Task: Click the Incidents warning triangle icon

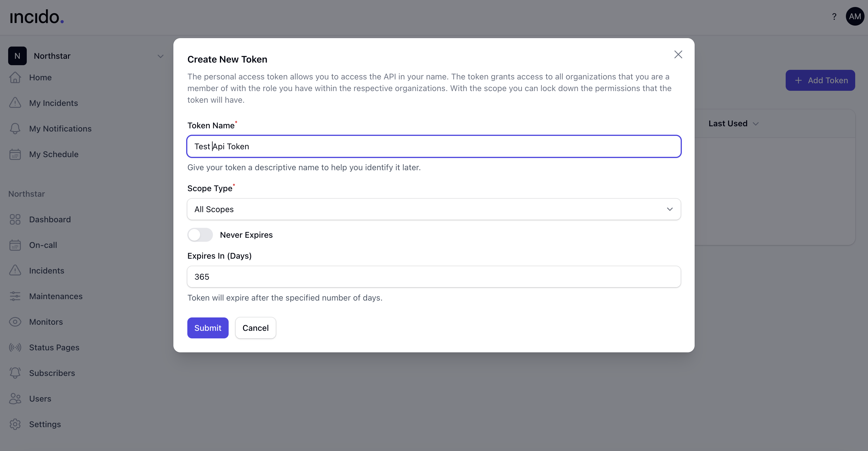Action: 15,271
